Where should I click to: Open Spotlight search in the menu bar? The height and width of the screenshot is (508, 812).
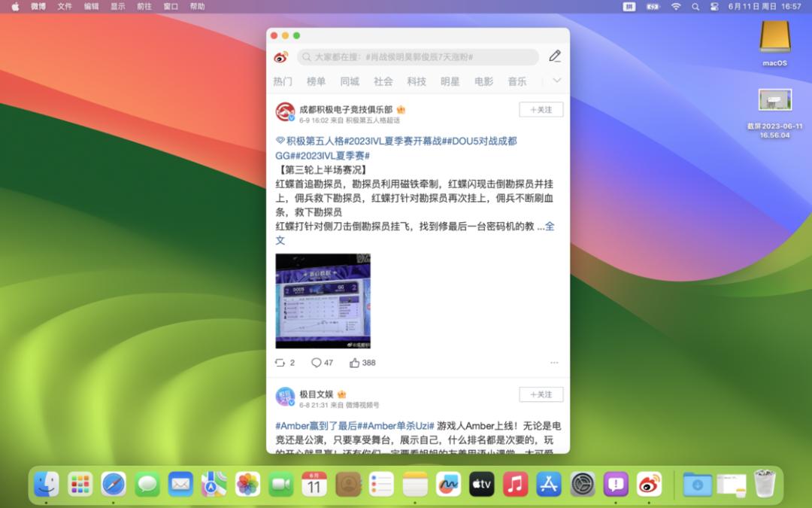point(695,7)
